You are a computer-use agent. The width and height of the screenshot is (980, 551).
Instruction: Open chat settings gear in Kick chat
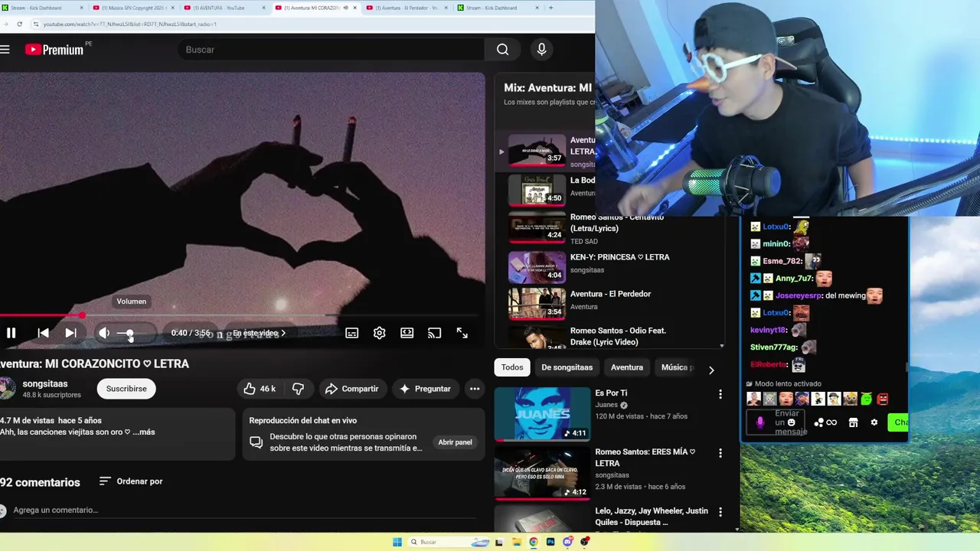click(x=874, y=422)
